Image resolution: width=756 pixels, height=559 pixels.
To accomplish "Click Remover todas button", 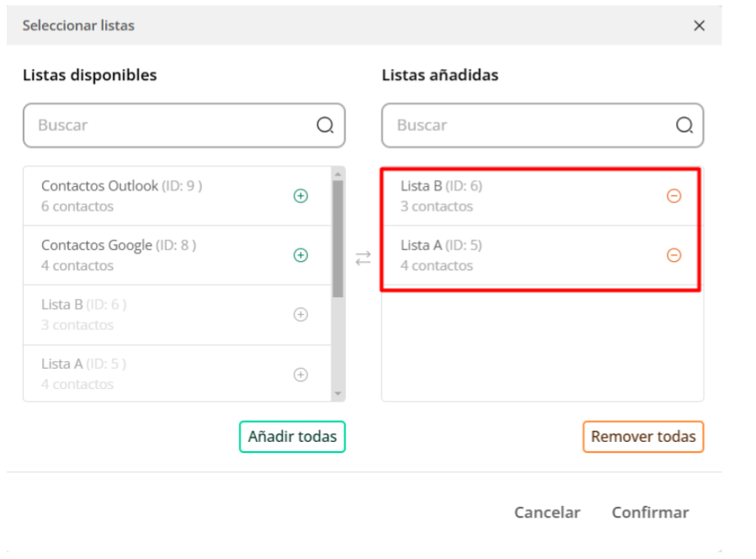I will point(643,436).
